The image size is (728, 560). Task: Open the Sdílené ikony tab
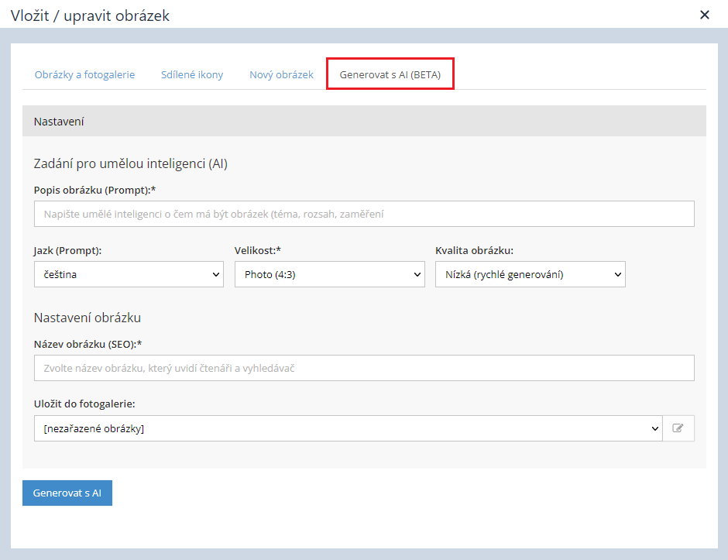tap(192, 74)
